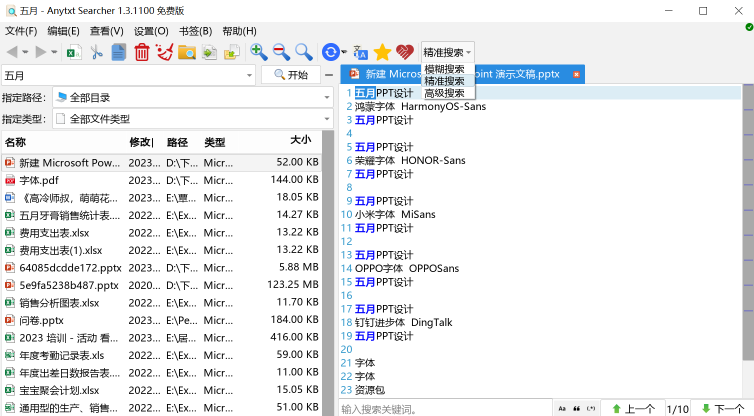Image resolution: width=754 pixels, height=416 pixels.
Task: Select the 宝宝聚会计划.xlsx result row
Action: pyautogui.click(x=162, y=391)
